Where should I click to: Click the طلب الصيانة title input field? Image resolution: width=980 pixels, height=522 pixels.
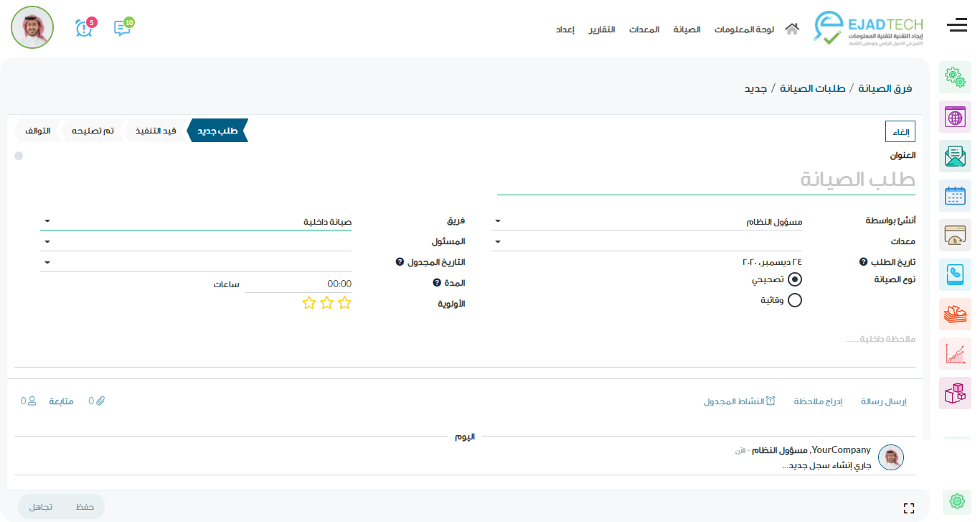706,180
